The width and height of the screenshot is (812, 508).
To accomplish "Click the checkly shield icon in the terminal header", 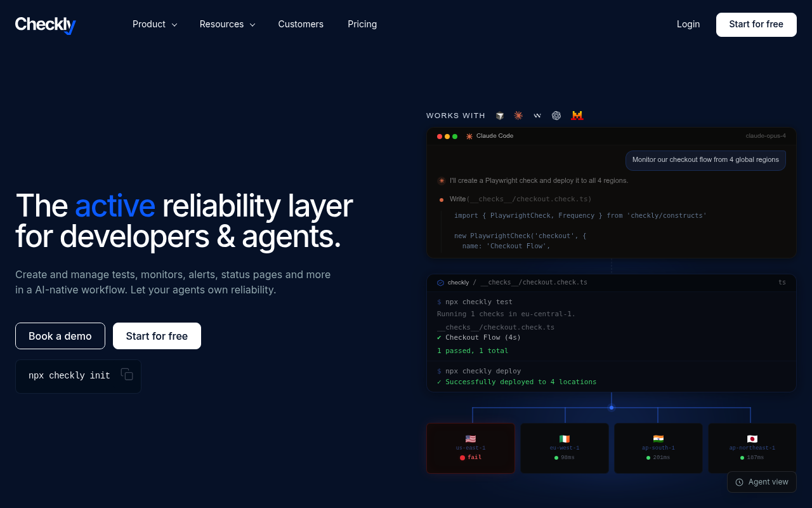I will [x=441, y=283].
